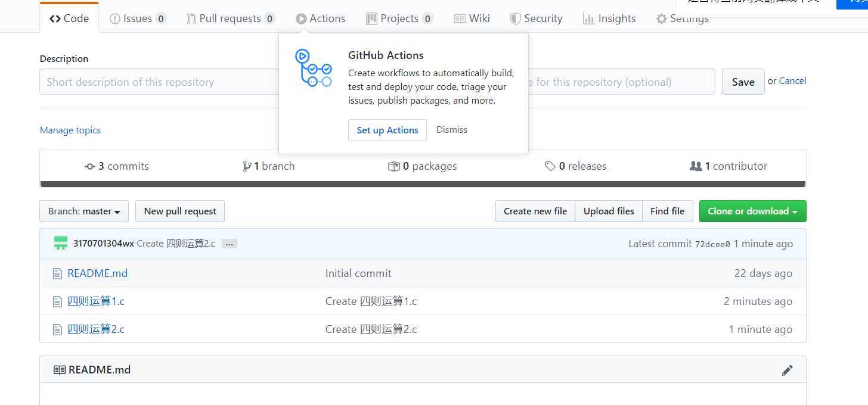The width and height of the screenshot is (868, 405).
Task: Open file 四则运算2.c
Action: tap(96, 329)
